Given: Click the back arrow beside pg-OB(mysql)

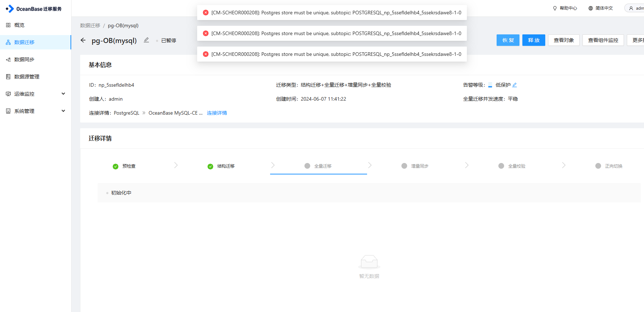Looking at the screenshot, I should [x=83, y=40].
